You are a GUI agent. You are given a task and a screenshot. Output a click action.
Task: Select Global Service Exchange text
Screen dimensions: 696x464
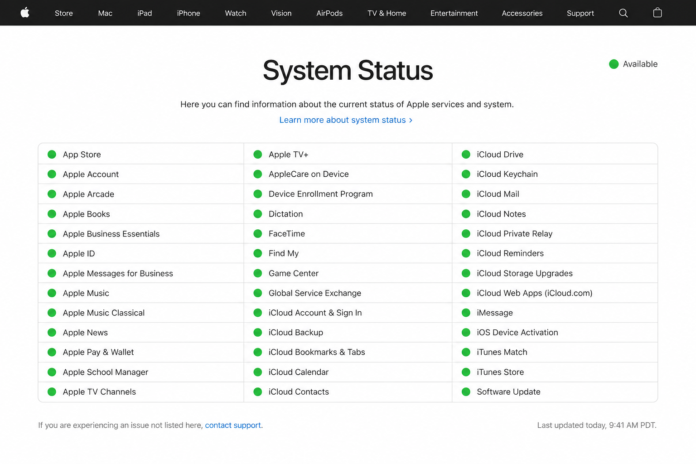coord(315,293)
